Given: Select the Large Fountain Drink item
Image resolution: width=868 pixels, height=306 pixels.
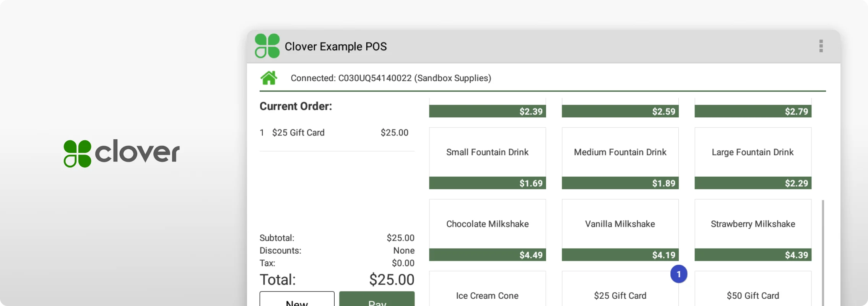Looking at the screenshot, I should pyautogui.click(x=753, y=158).
